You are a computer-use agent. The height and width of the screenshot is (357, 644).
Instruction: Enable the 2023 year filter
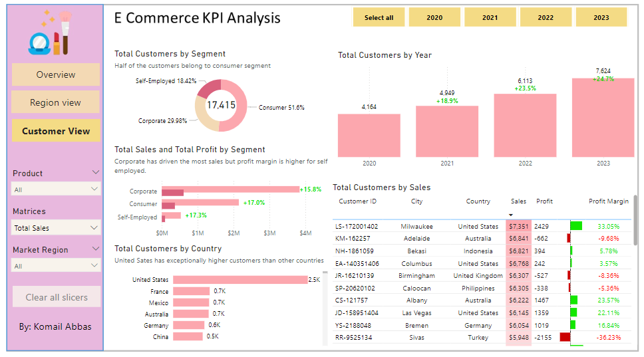click(601, 17)
